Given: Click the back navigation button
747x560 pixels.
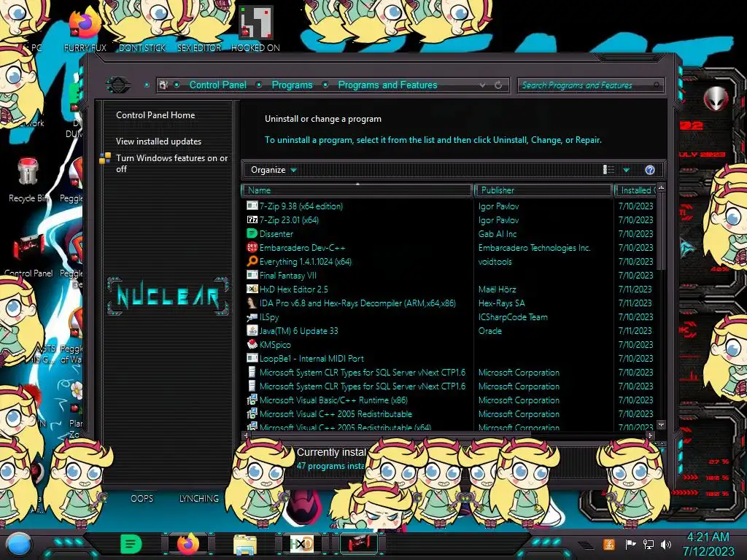Looking at the screenshot, I should [118, 85].
